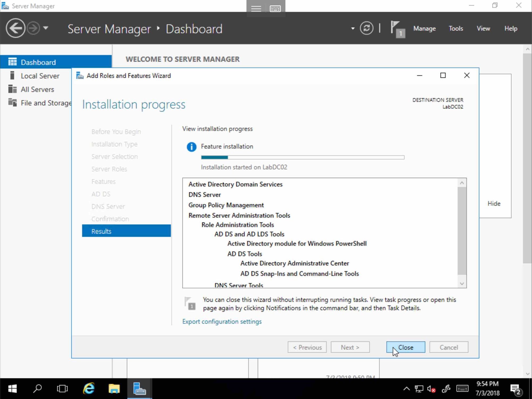Show hidden system tray icons

pos(406,389)
